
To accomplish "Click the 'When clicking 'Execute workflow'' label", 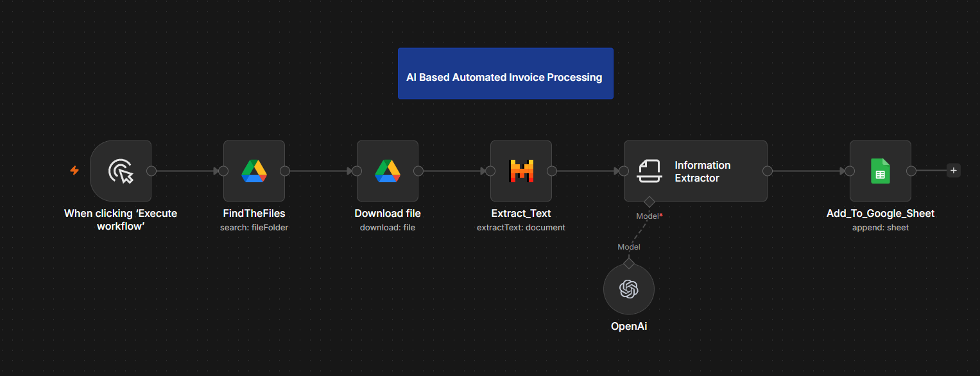I will (121, 219).
